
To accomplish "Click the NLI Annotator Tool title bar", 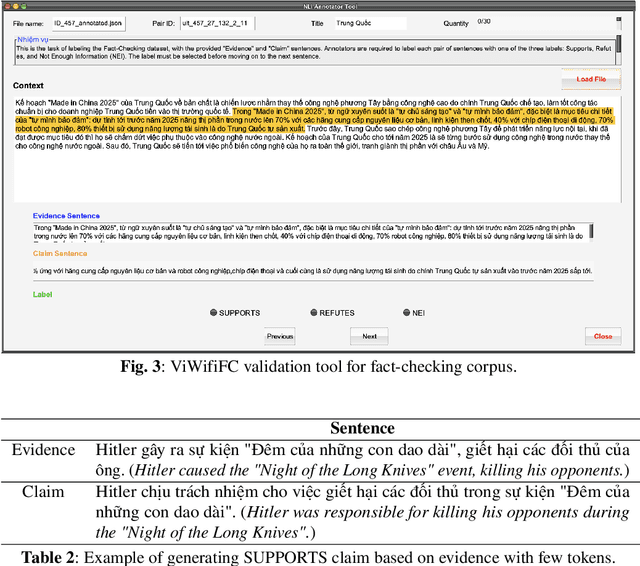I will tap(320, 6).
